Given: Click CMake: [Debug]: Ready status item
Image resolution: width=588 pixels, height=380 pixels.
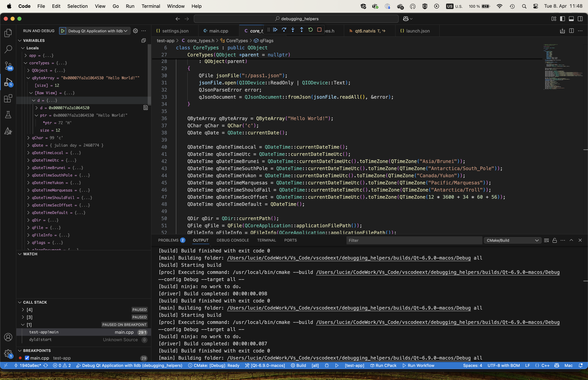Looking at the screenshot, I should [x=214, y=365].
